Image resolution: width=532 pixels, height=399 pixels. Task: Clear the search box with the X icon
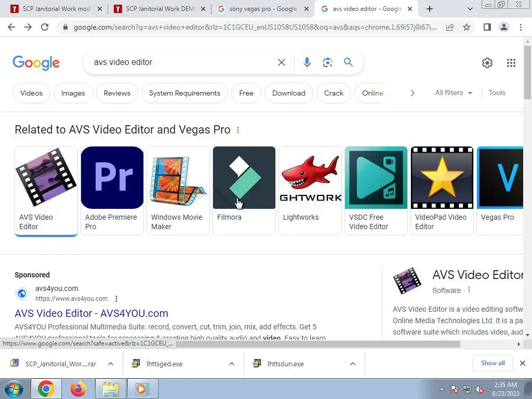pyautogui.click(x=281, y=62)
